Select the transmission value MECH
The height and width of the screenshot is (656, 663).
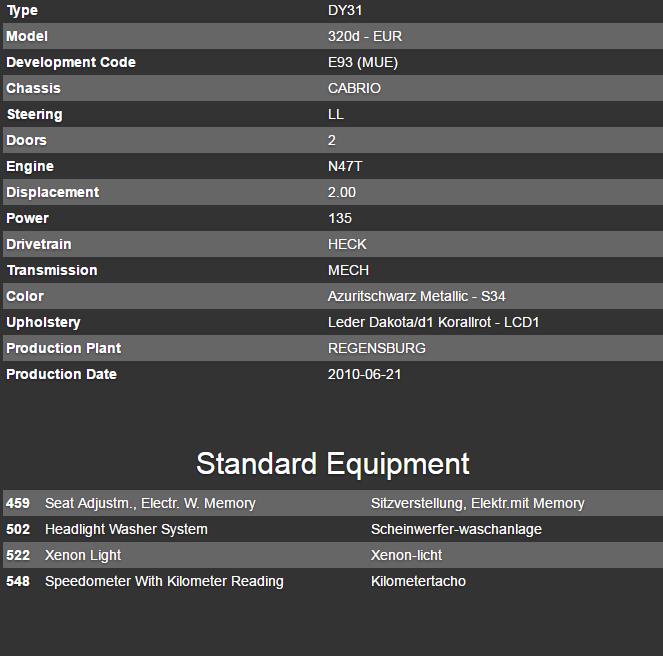click(348, 270)
